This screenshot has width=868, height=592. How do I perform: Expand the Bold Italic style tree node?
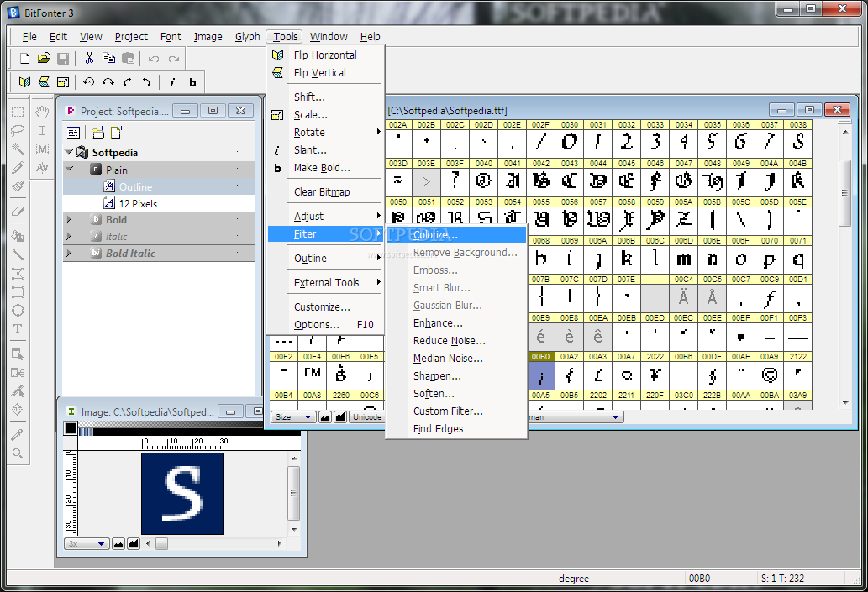pyautogui.click(x=69, y=254)
